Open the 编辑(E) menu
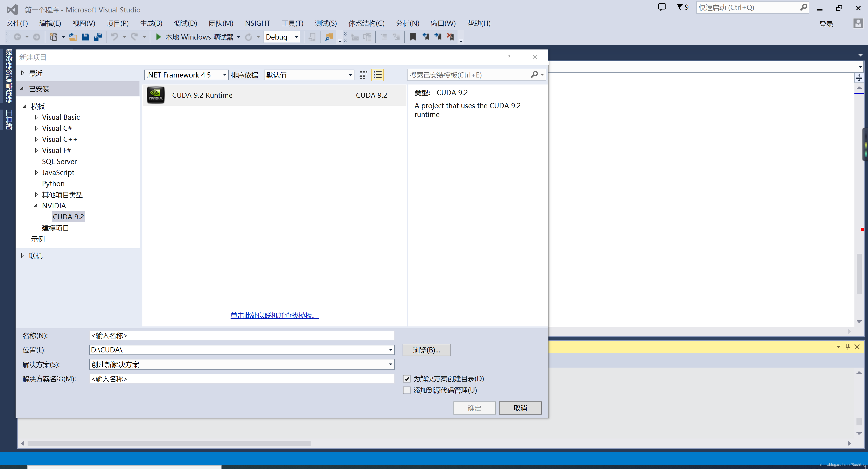 (x=50, y=23)
